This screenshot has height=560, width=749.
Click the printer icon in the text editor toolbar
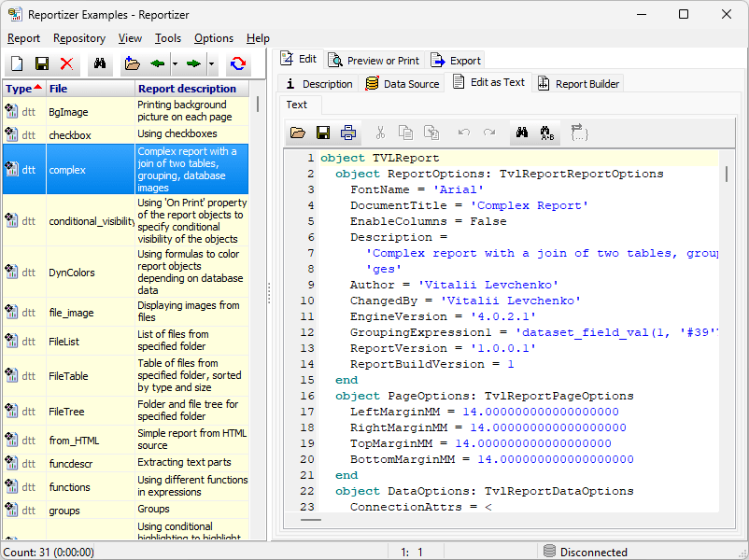click(x=348, y=133)
